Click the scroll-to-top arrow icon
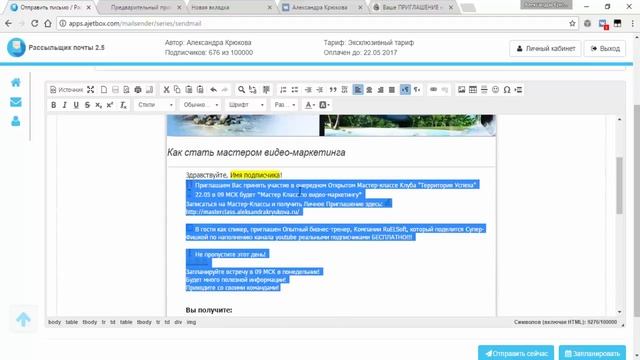Viewport: 640px width, 360px height. [23, 319]
